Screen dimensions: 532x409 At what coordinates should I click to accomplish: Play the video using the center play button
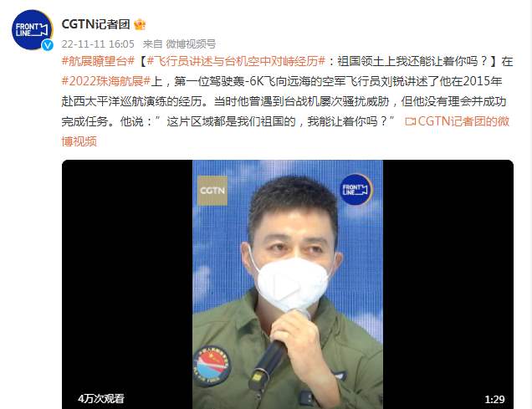coord(288,284)
